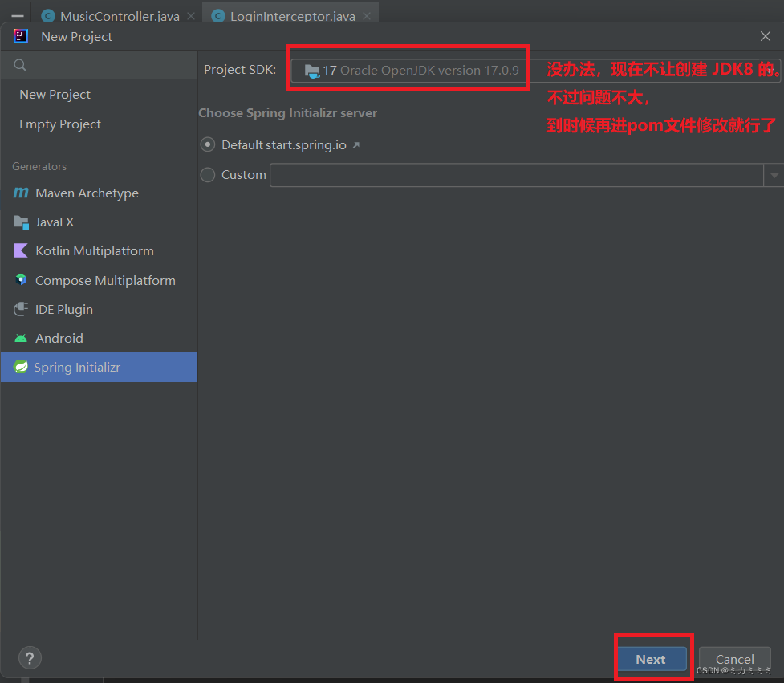This screenshot has width=784, height=683.
Task: Choose the Maven Archetype generator
Action: tap(99, 193)
